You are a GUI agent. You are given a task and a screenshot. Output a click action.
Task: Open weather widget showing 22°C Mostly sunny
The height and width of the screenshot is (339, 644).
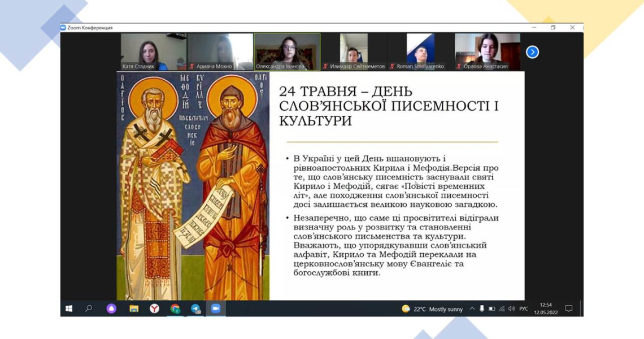[432, 309]
